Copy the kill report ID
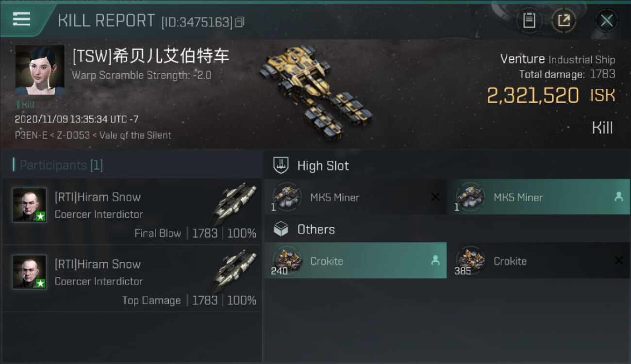The width and height of the screenshot is (631, 364). point(239,22)
